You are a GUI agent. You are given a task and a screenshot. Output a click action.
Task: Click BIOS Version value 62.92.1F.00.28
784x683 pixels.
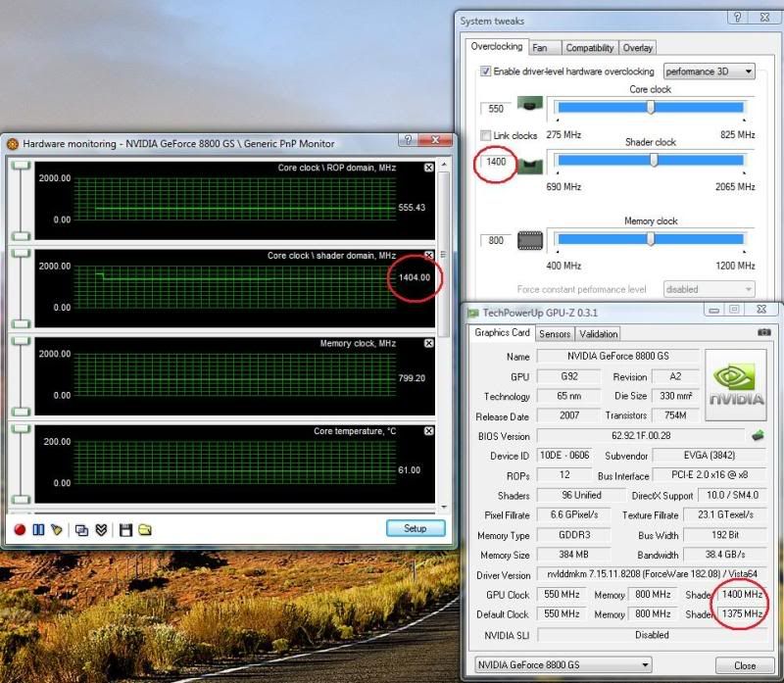tap(641, 435)
